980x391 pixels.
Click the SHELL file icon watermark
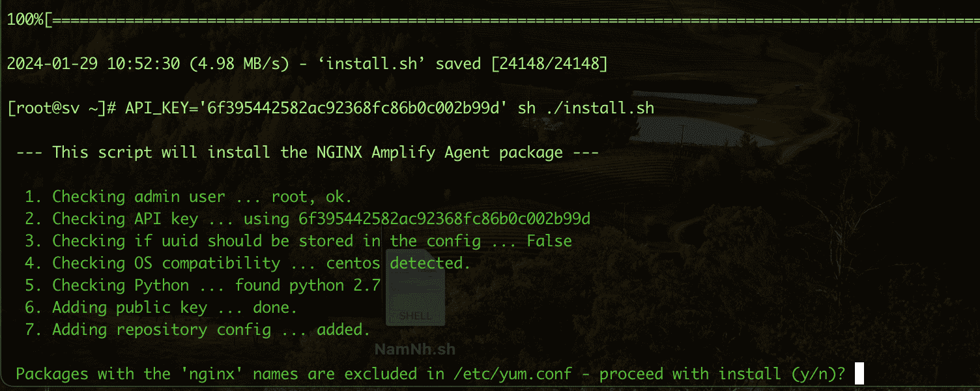[x=415, y=287]
